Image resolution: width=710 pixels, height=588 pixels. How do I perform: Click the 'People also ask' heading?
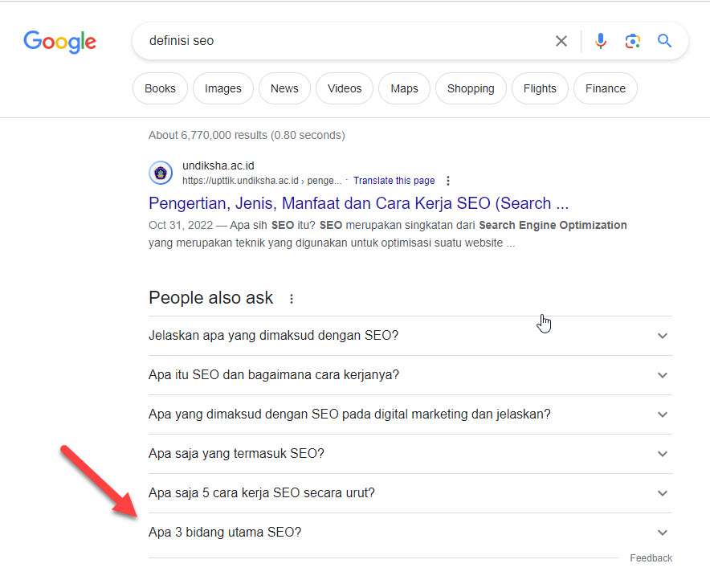click(210, 298)
